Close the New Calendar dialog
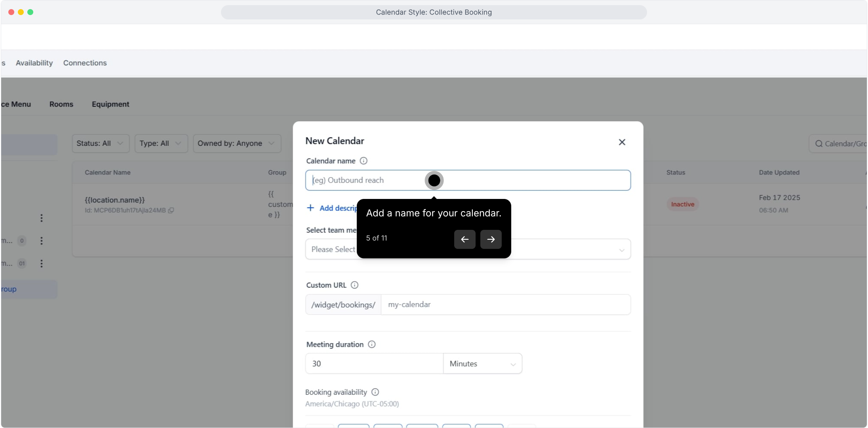The width and height of the screenshot is (868, 428). (x=622, y=142)
